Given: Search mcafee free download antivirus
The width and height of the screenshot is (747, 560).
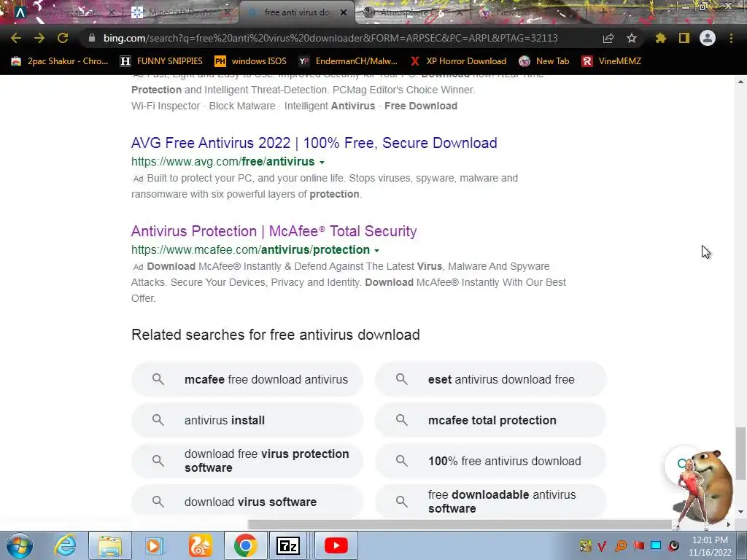Looking at the screenshot, I should point(247,379).
